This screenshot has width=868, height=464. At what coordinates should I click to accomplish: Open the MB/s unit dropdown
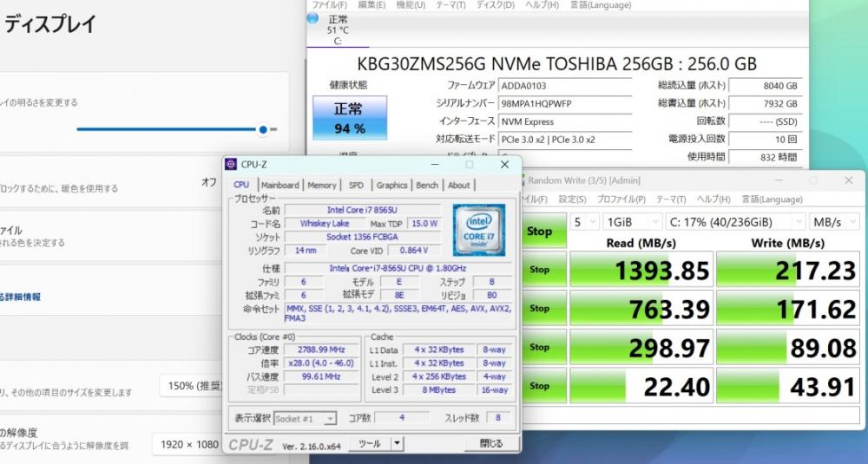pyautogui.click(x=833, y=222)
